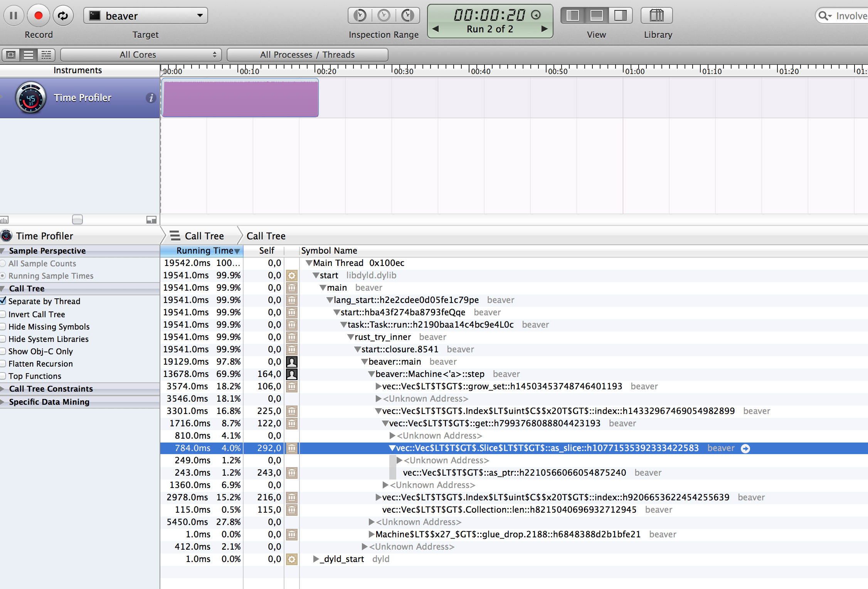
Task: Select the Threads strategy icon
Action: (x=46, y=55)
